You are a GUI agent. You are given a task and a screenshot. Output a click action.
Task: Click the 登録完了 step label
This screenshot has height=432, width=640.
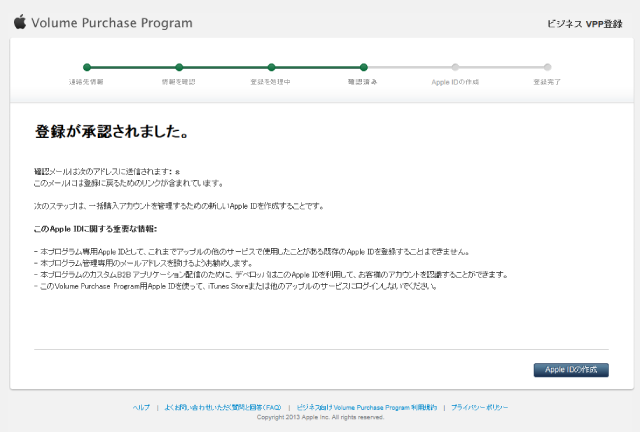click(547, 81)
